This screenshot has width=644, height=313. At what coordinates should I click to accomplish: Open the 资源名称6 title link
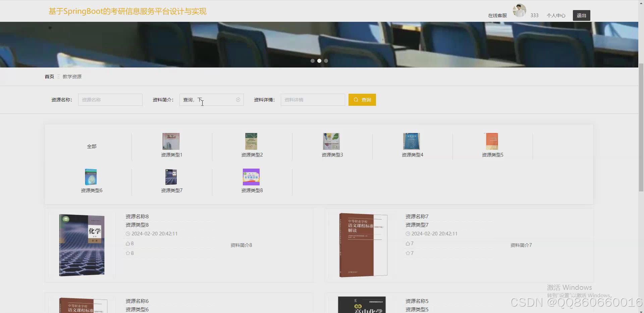137,301
